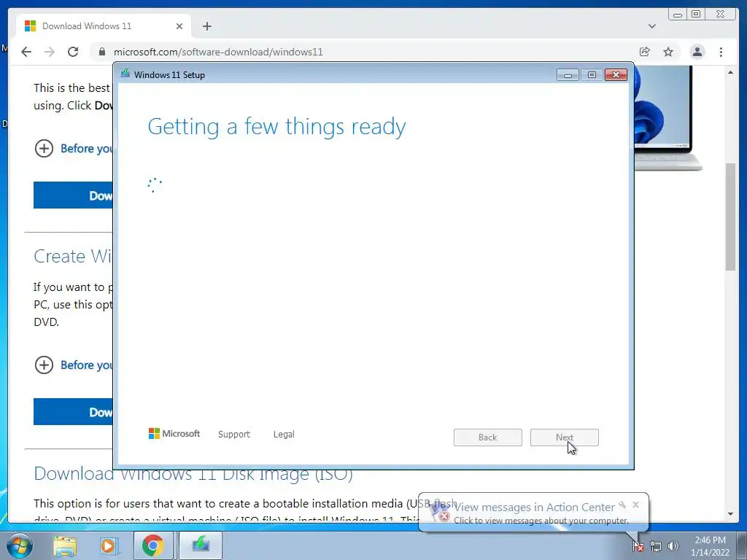The width and height of the screenshot is (747, 560).
Task: Reload the Download Windows 11 page
Action: coord(73,52)
